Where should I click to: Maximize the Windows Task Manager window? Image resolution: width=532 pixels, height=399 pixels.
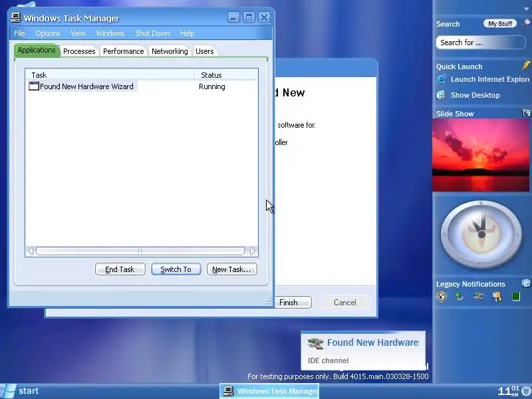[x=249, y=17]
